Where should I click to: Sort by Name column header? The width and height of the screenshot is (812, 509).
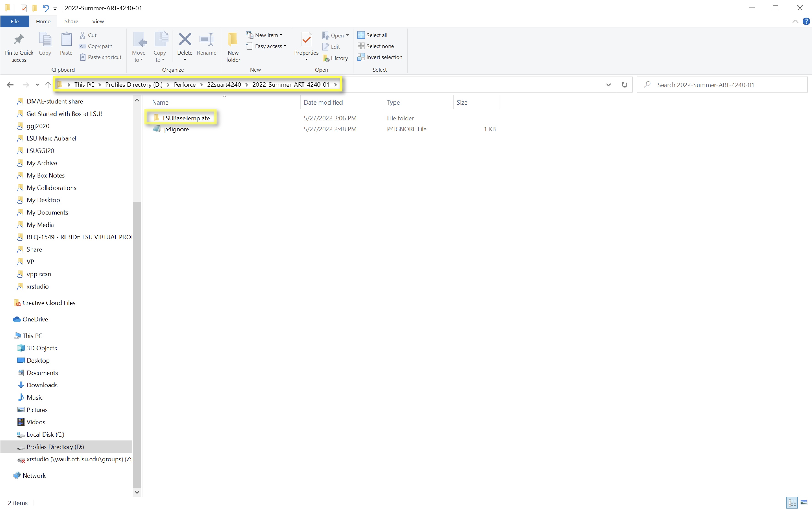[160, 102]
